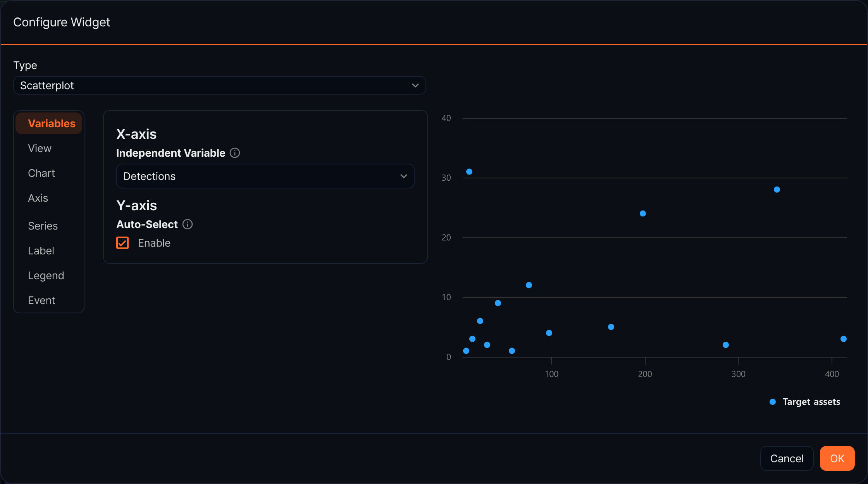868x484 pixels.
Task: Confirm with the OK button
Action: [x=837, y=458]
